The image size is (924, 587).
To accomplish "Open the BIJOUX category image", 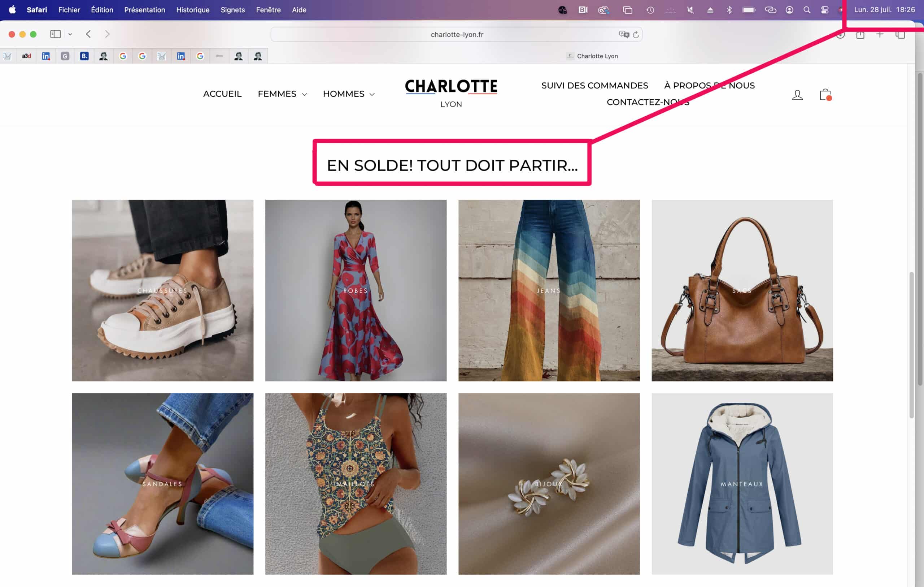I will [549, 484].
